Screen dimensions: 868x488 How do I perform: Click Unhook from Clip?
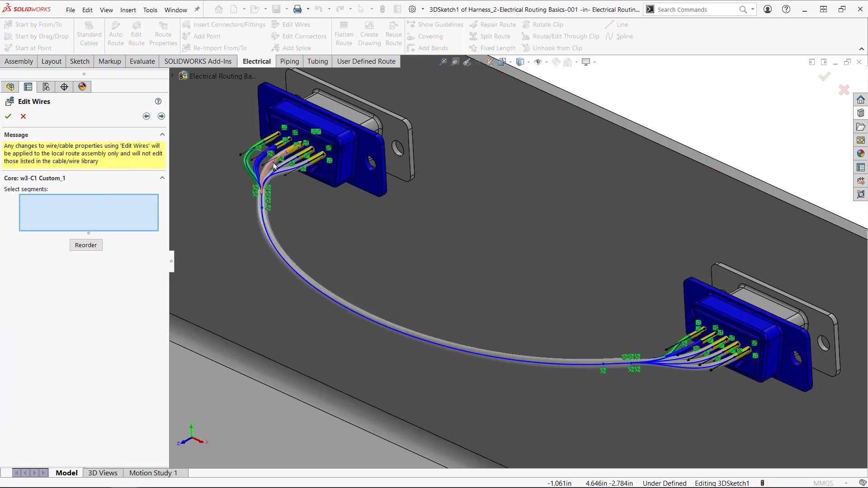(552, 48)
